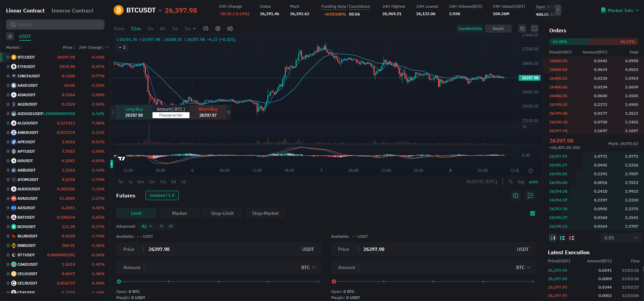This screenshot has width=644, height=301.
Task: Open order book 0.01 precision dropdown
Action: click(620, 238)
